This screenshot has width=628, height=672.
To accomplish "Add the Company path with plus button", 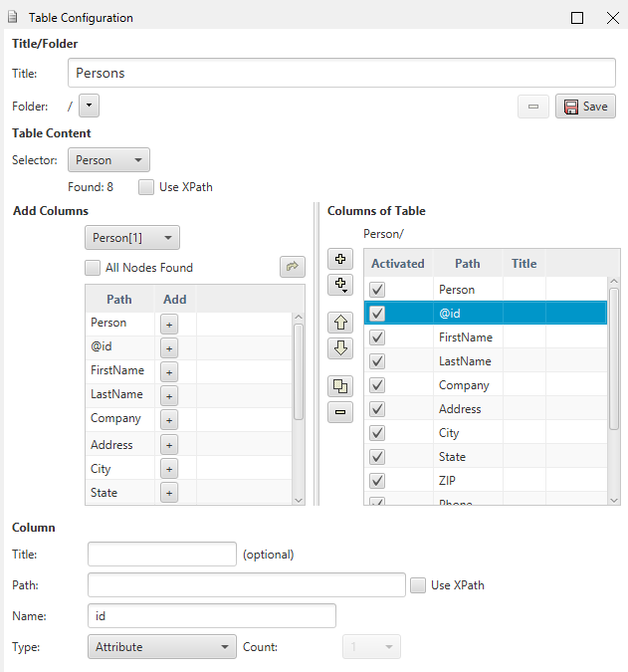I will pos(169,420).
